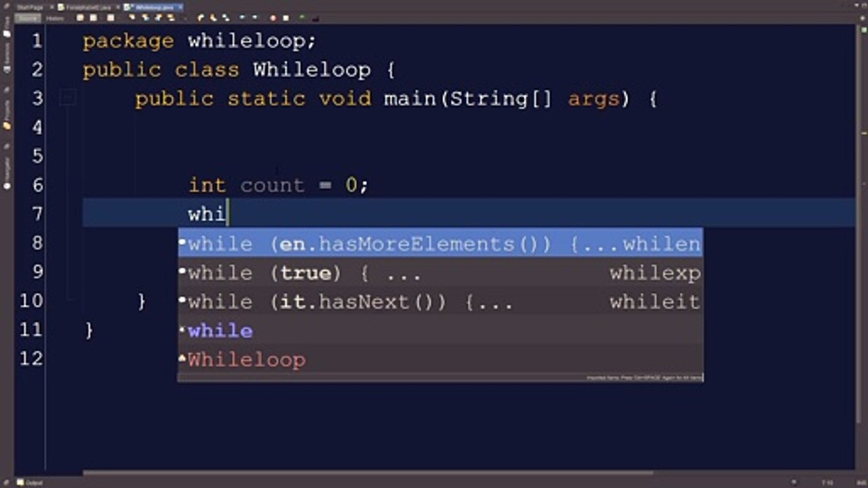Collapse the main method code fold
Screen dimensions: 868x488
(x=67, y=99)
